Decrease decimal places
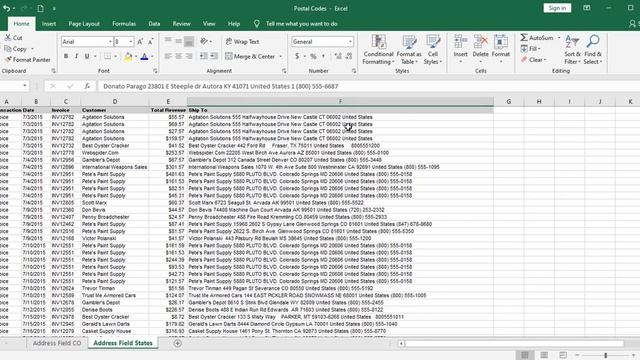Screen dimensions: 640x360 tap(349, 56)
